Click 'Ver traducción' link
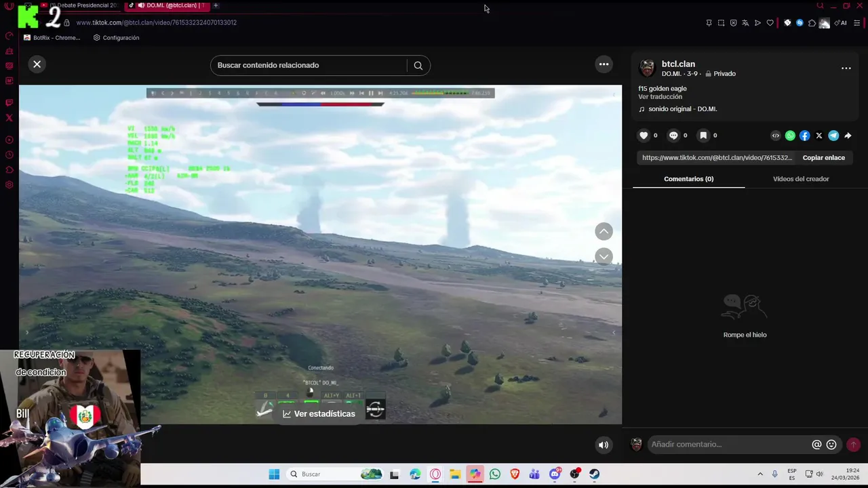This screenshot has height=488, width=868. 660,97
